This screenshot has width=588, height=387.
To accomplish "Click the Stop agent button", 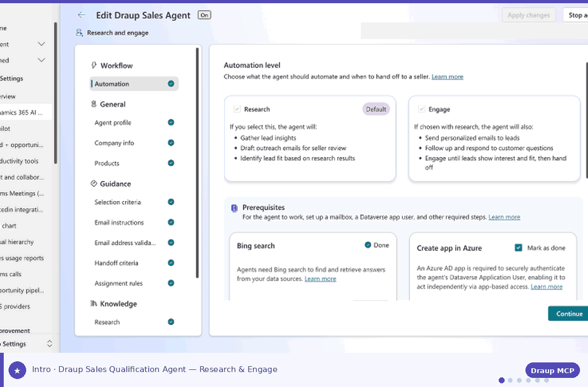I will pos(576,15).
